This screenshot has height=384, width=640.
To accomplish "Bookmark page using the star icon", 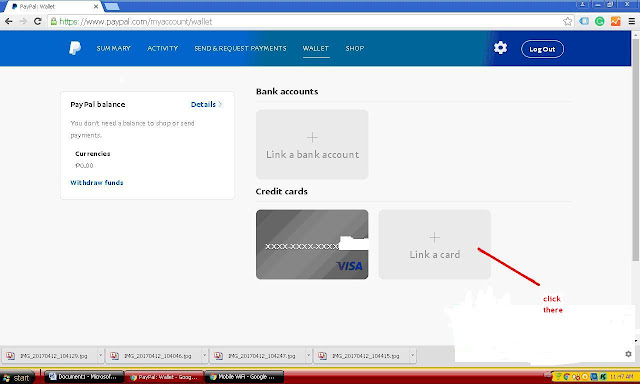I will [x=567, y=21].
